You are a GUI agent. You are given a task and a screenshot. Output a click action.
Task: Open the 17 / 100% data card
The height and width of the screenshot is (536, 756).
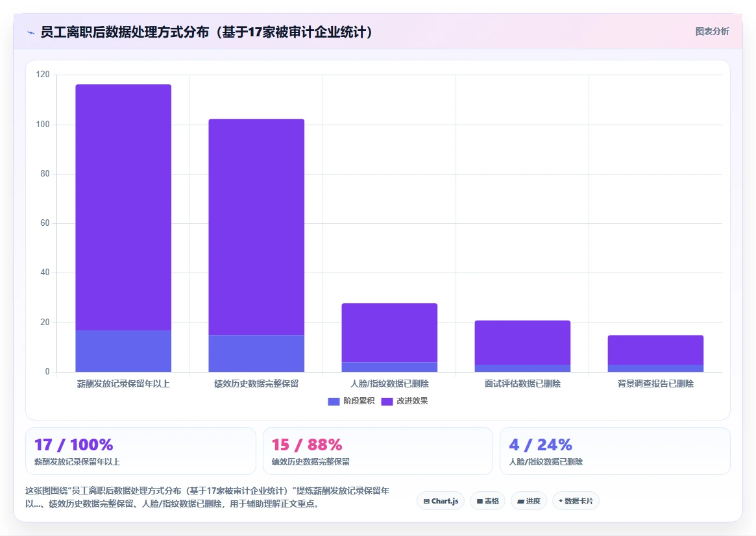click(140, 451)
